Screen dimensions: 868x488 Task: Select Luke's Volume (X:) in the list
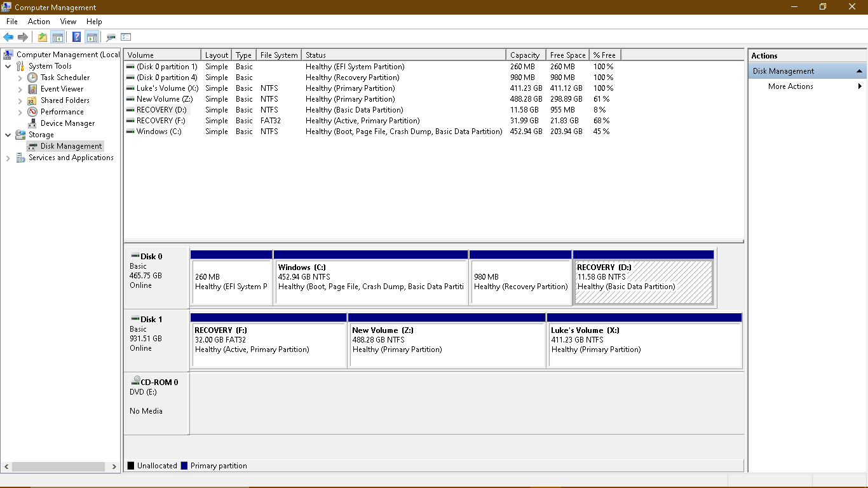[371, 88]
